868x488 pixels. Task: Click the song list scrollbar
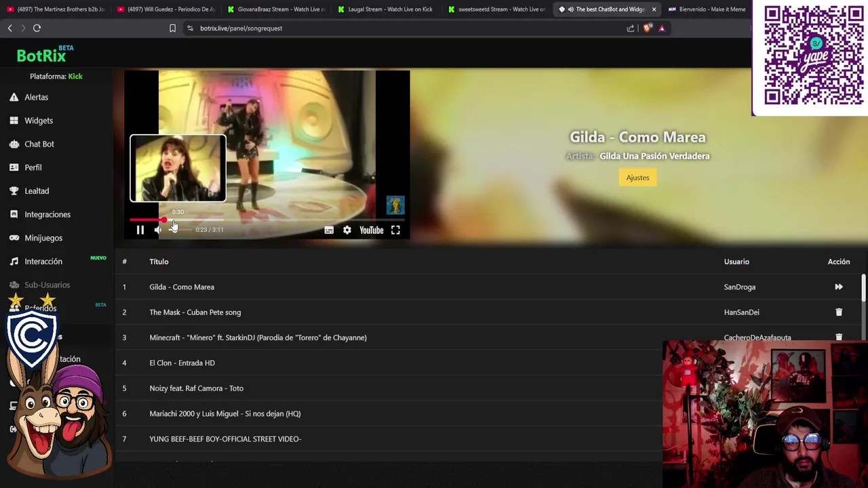tap(864, 288)
